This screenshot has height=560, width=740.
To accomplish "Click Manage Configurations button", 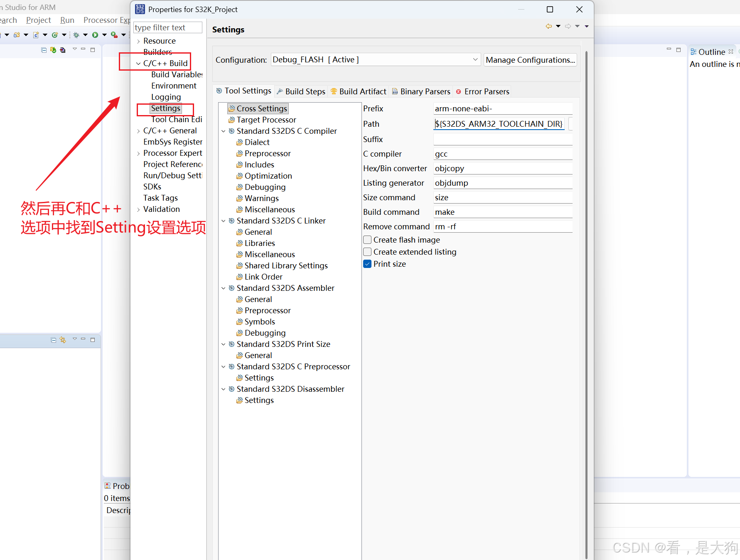I will point(530,60).
